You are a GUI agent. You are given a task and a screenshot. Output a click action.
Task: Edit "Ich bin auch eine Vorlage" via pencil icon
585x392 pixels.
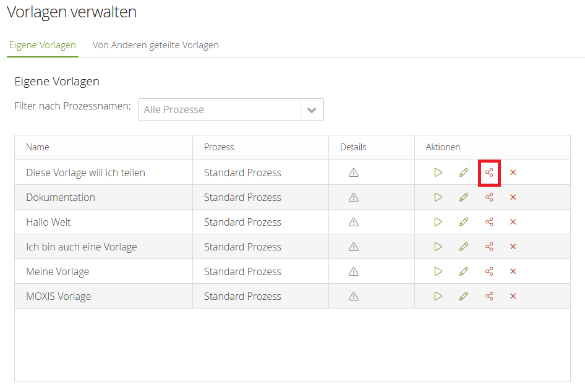464,247
